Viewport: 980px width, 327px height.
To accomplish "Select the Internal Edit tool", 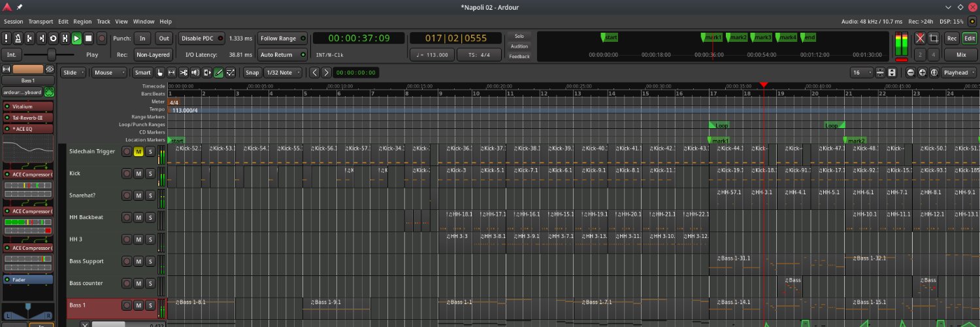I will [x=231, y=73].
